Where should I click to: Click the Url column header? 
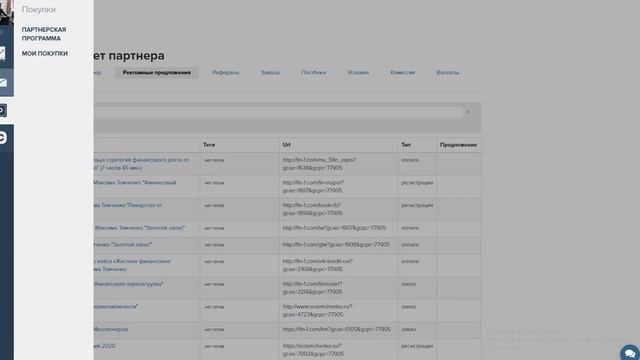click(287, 145)
